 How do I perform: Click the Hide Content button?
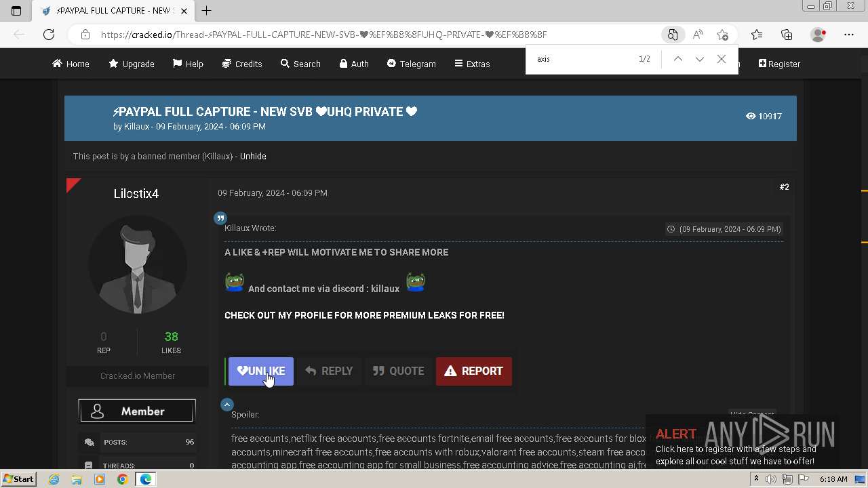(752, 415)
